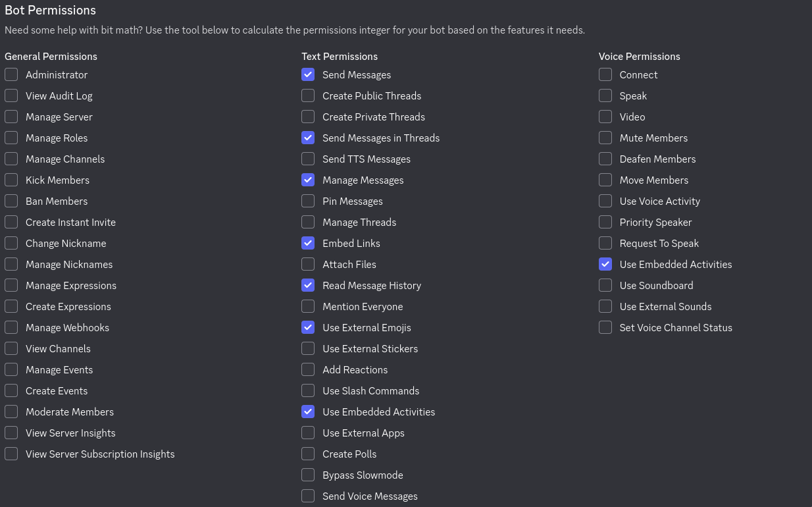This screenshot has width=812, height=507.
Task: Enable Send Voice Messages permission
Action: tap(308, 496)
